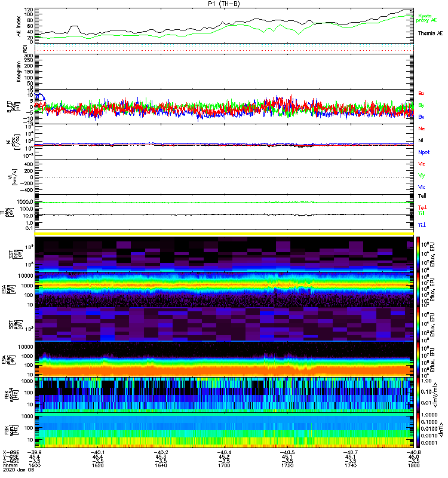This screenshot has height=478, width=448.
Task: Click the green By legend label
Action: (x=421, y=106)
